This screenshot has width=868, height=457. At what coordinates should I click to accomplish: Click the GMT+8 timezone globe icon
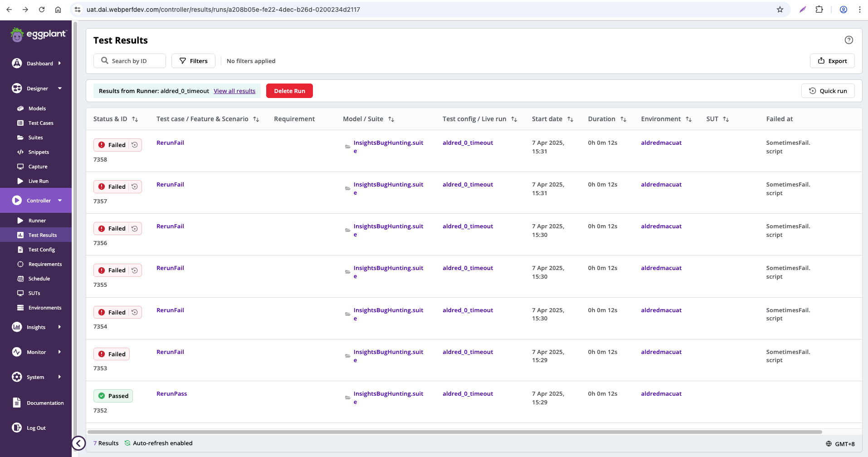829,444
